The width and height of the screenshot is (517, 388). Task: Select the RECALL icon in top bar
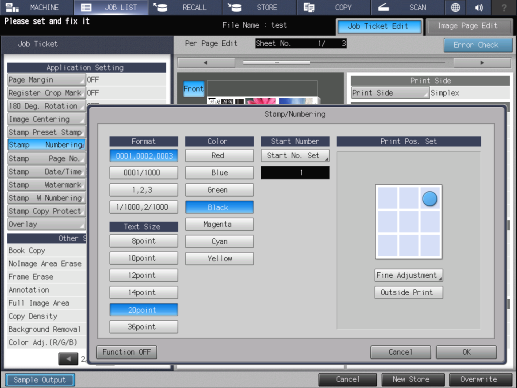[160, 7]
